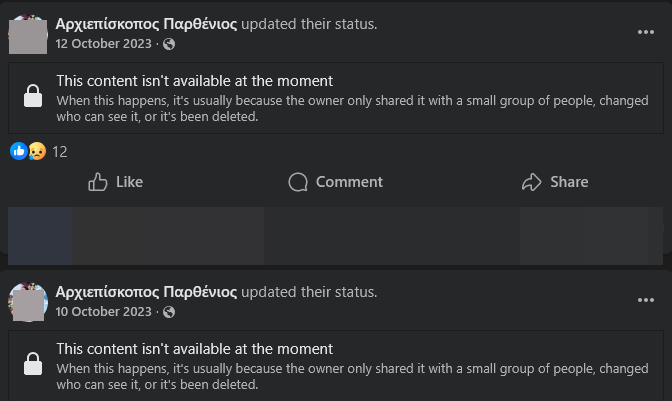This screenshot has width=672, height=401.
Task: Open author name link on 12 October post
Action: [147, 24]
